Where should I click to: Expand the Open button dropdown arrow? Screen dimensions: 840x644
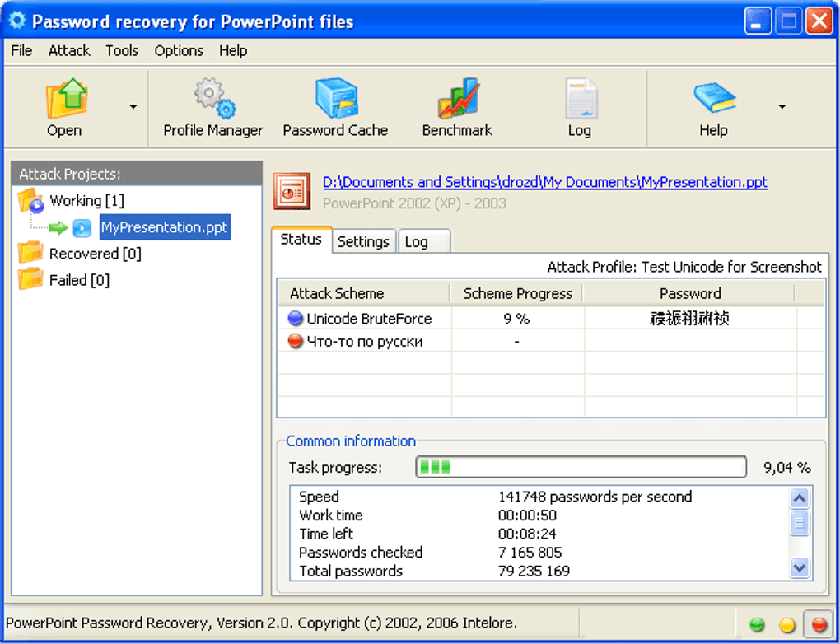(x=133, y=106)
